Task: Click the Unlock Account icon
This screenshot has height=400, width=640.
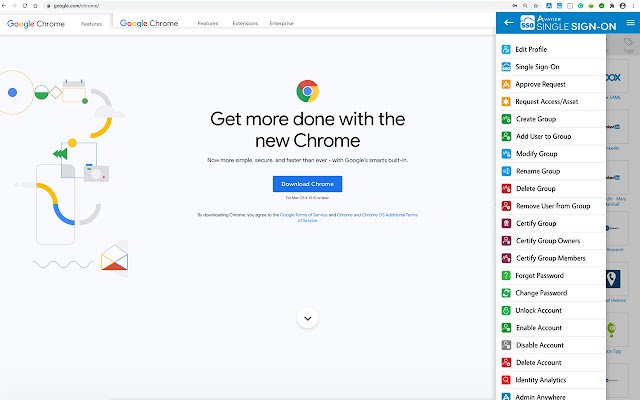Action: (x=506, y=310)
